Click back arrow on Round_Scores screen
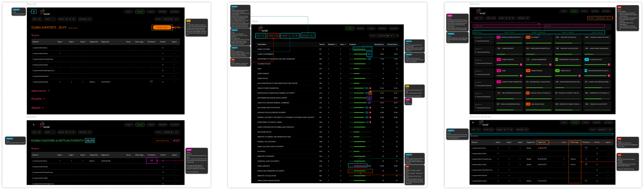The width and height of the screenshot is (644, 190). (x=473, y=122)
